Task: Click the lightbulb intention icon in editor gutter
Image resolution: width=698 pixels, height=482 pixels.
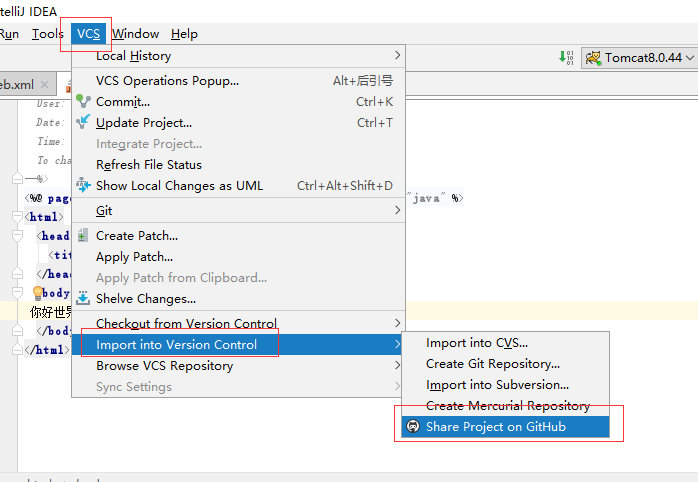Action: pos(38,293)
